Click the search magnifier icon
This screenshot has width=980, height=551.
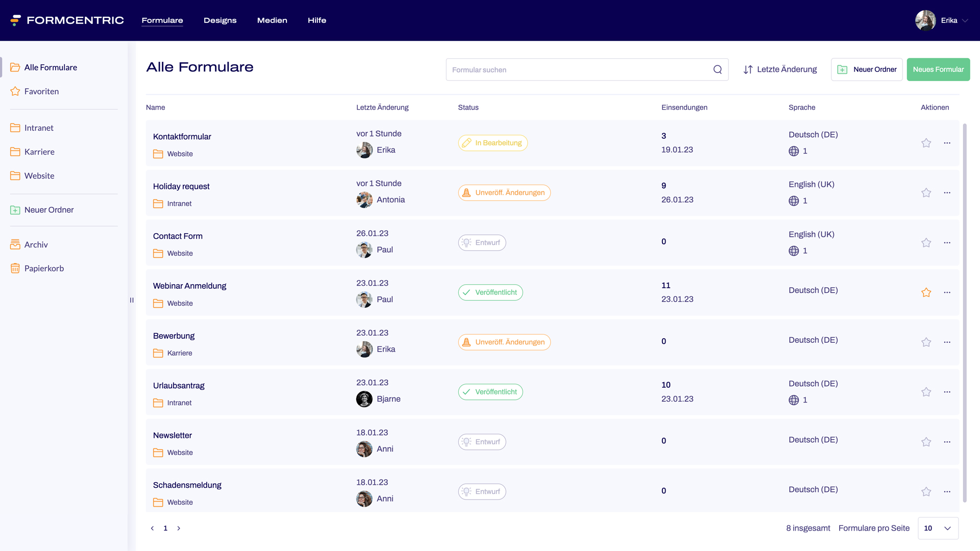(717, 70)
